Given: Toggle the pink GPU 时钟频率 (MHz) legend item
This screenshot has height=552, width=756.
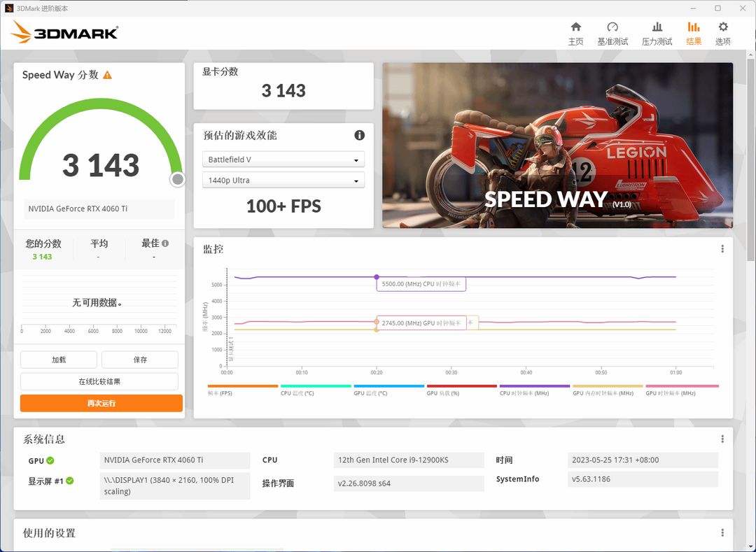Looking at the screenshot, I should [x=682, y=390].
